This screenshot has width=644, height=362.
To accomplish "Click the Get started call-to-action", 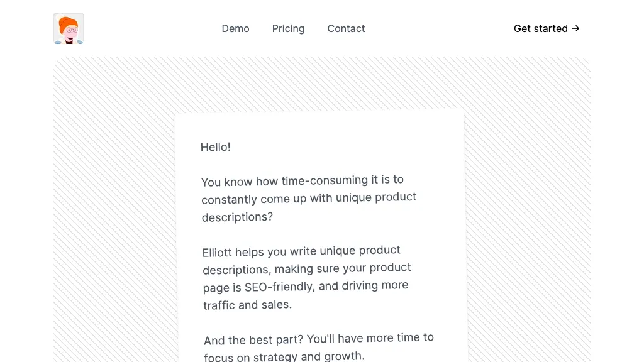I will 546,28.
